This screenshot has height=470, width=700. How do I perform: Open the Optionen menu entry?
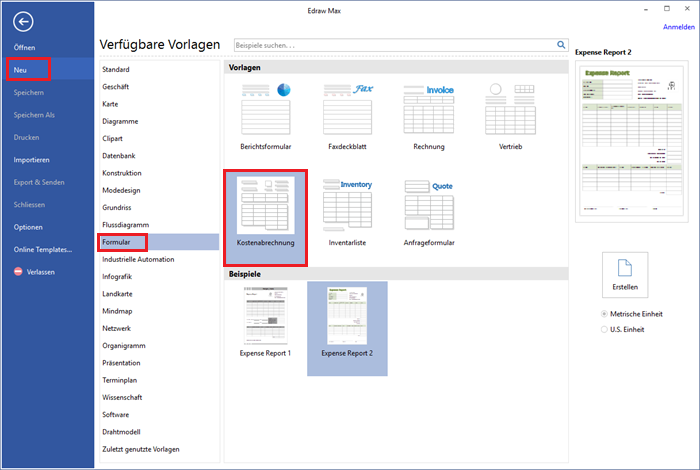(x=28, y=227)
